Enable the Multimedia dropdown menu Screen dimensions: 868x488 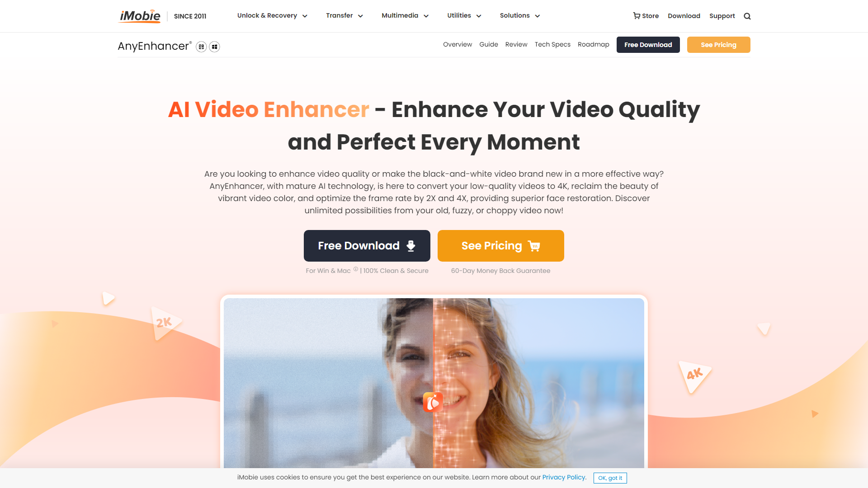(405, 16)
